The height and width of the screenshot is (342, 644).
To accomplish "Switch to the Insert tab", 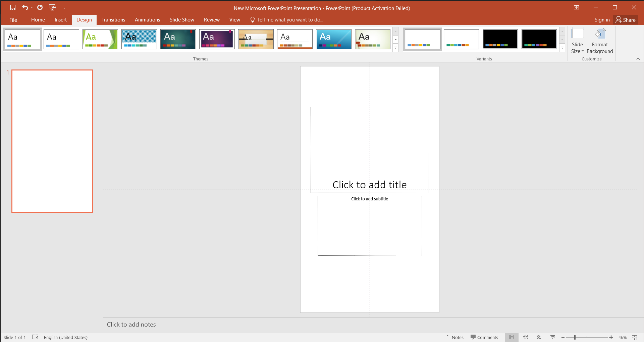I will pyautogui.click(x=61, y=20).
